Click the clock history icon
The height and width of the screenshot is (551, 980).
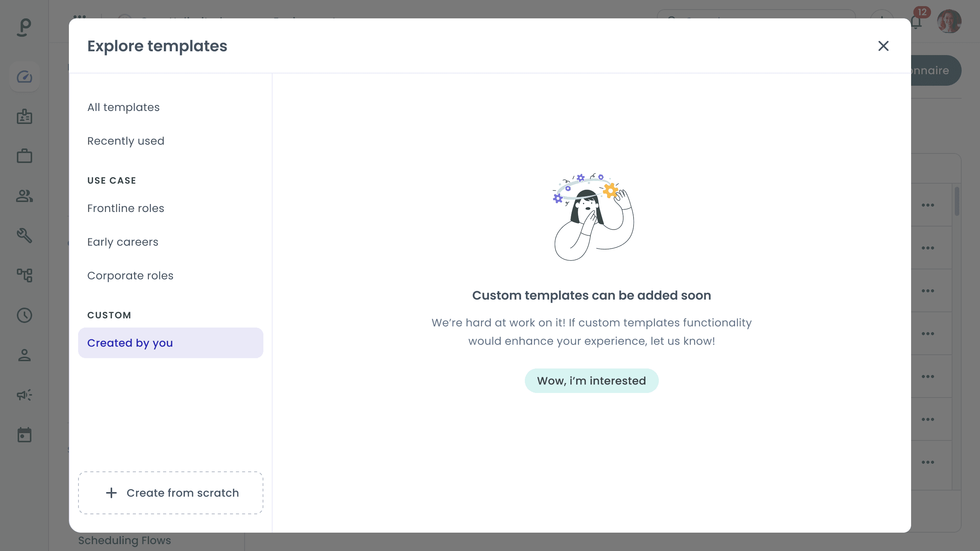[24, 315]
